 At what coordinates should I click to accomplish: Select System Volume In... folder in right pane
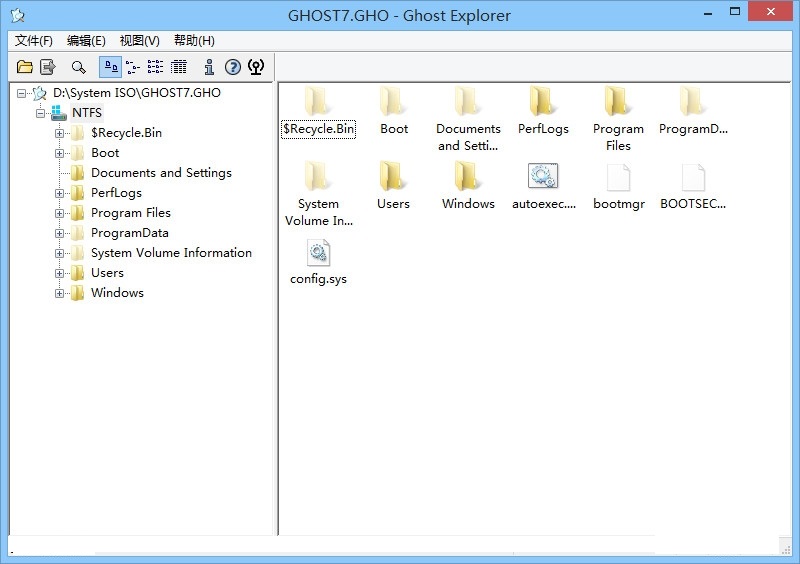click(317, 177)
